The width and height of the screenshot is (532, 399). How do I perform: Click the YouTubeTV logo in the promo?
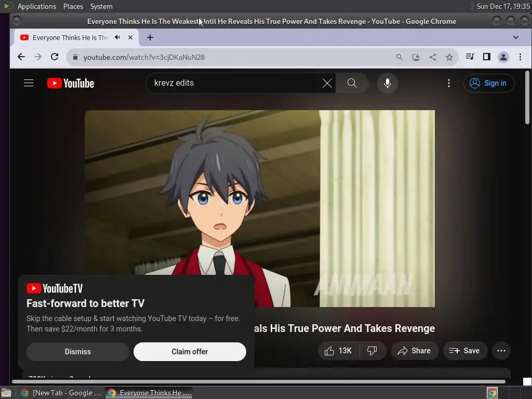point(55,288)
